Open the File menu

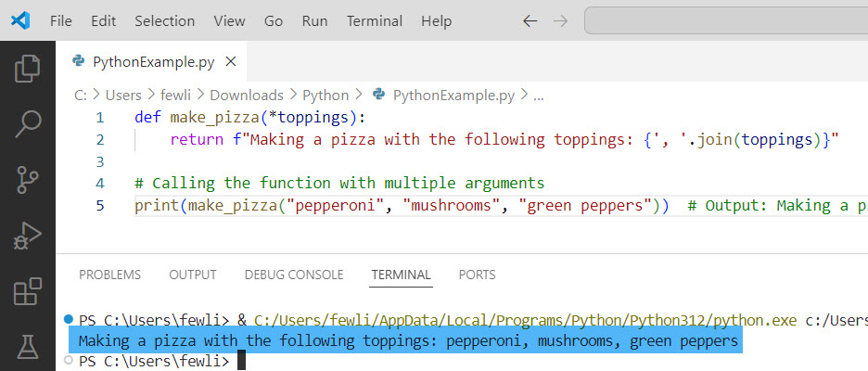pyautogui.click(x=61, y=21)
